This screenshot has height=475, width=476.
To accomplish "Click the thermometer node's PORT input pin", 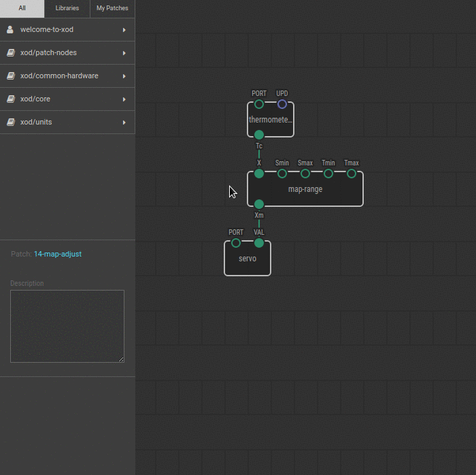I will point(259,104).
